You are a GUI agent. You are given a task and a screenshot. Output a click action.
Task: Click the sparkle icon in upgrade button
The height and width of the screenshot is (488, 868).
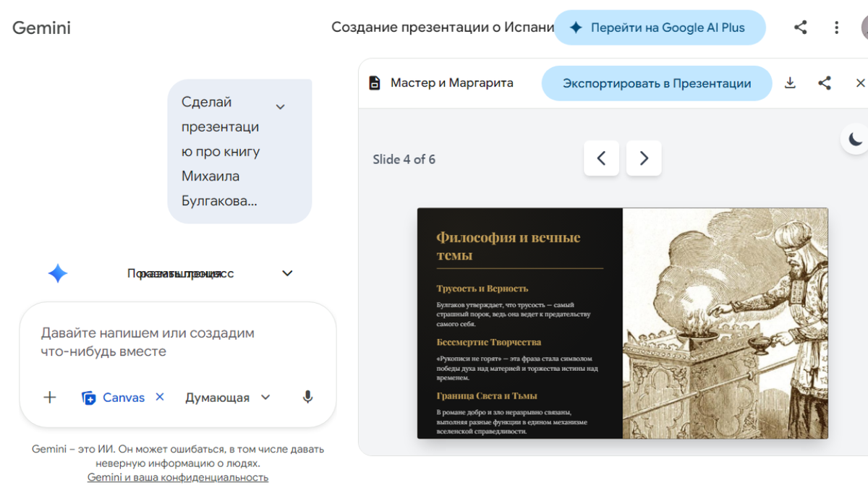click(x=576, y=27)
